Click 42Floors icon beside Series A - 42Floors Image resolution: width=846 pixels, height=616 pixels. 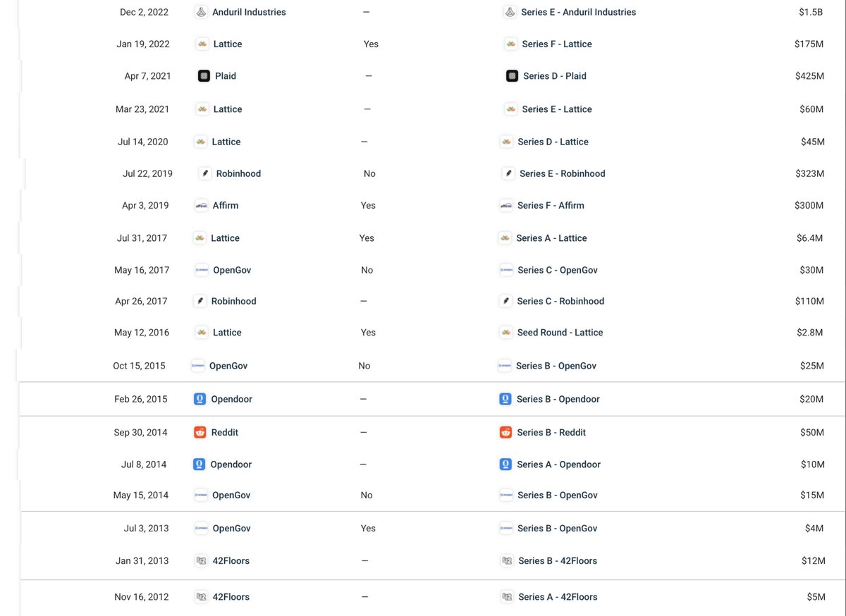point(507,597)
